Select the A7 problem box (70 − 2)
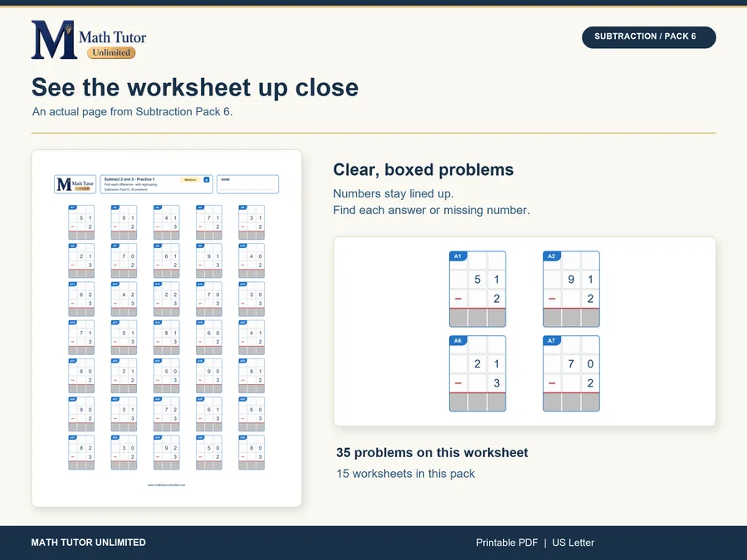 pos(571,373)
